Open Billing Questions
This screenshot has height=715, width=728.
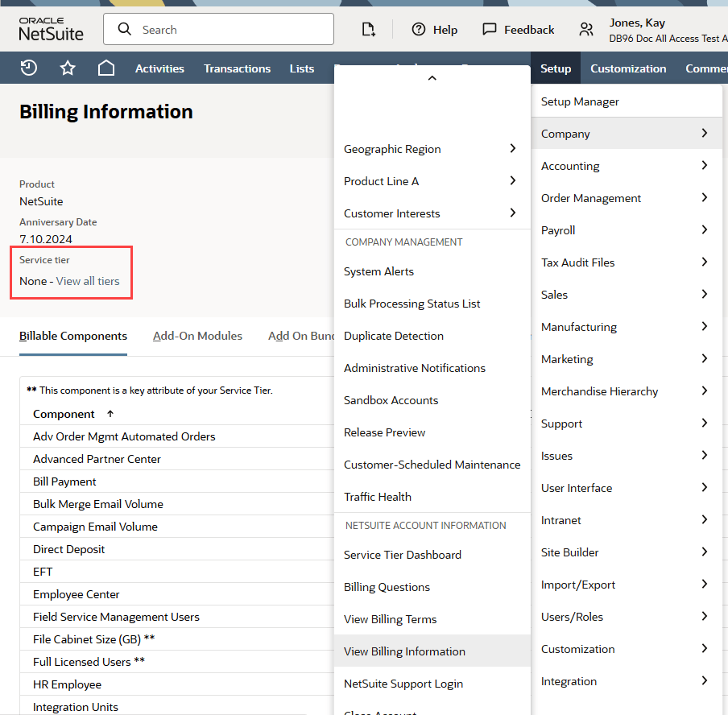pyautogui.click(x=432, y=587)
